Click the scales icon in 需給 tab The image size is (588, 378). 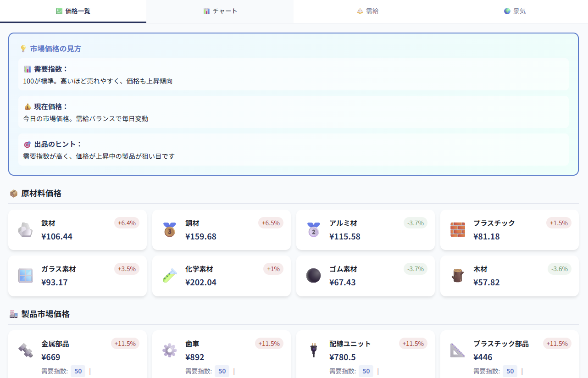360,11
